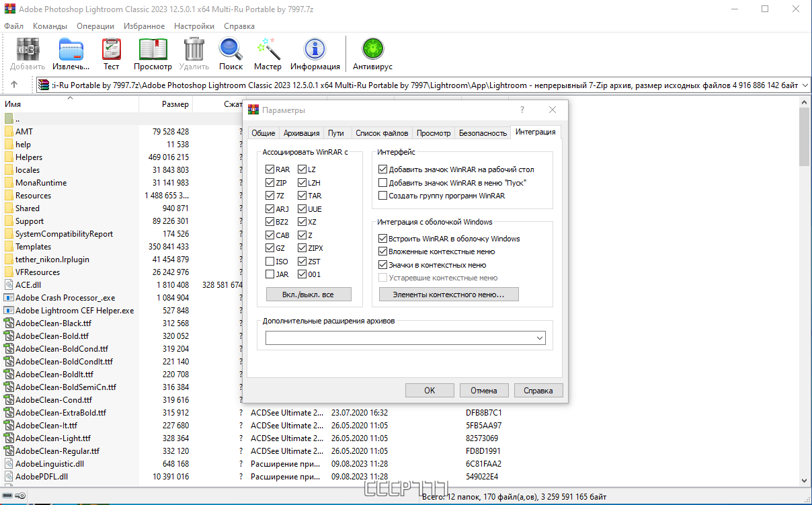Toggle the TAR association checkbox
This screenshot has width=812, height=505.
coord(302,196)
